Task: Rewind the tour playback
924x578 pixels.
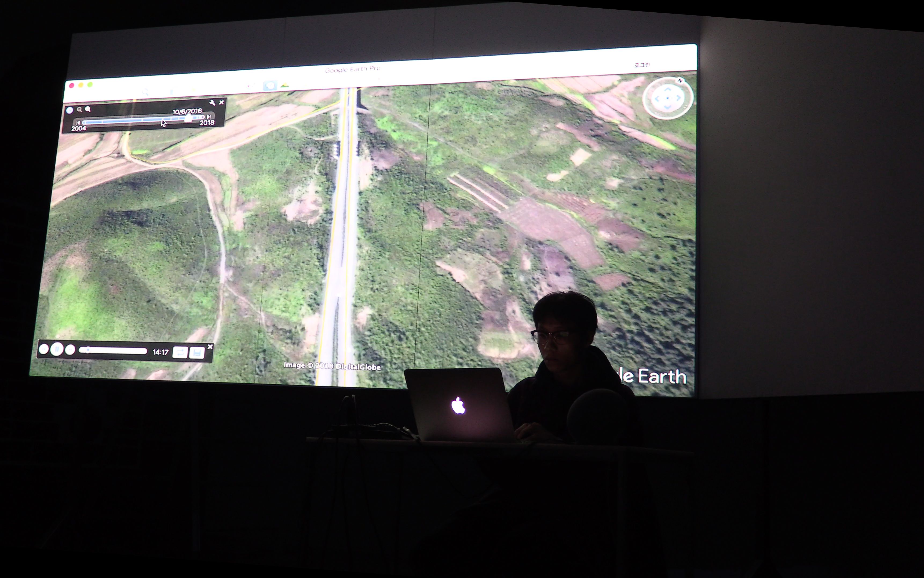Action: click(44, 349)
